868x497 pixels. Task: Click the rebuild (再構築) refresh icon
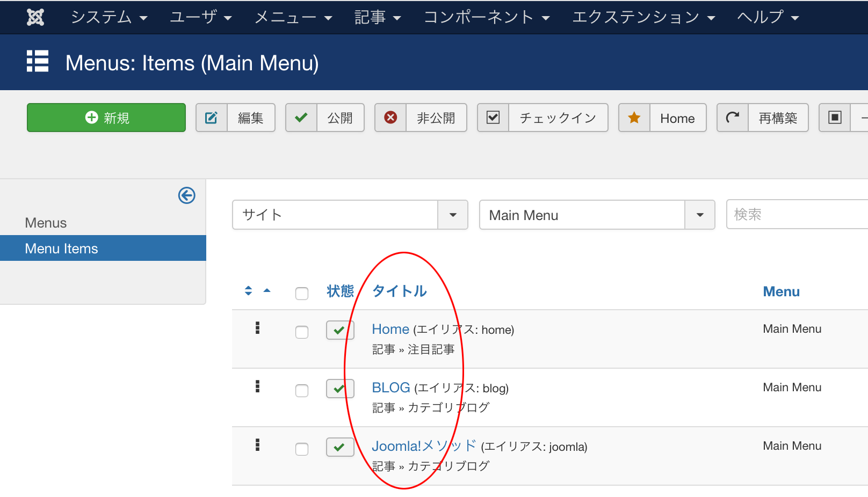pyautogui.click(x=733, y=118)
